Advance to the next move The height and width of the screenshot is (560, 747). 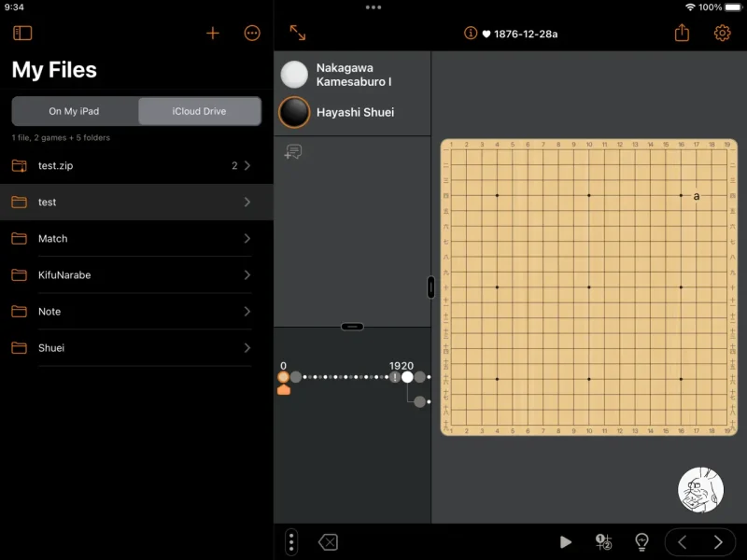click(718, 542)
